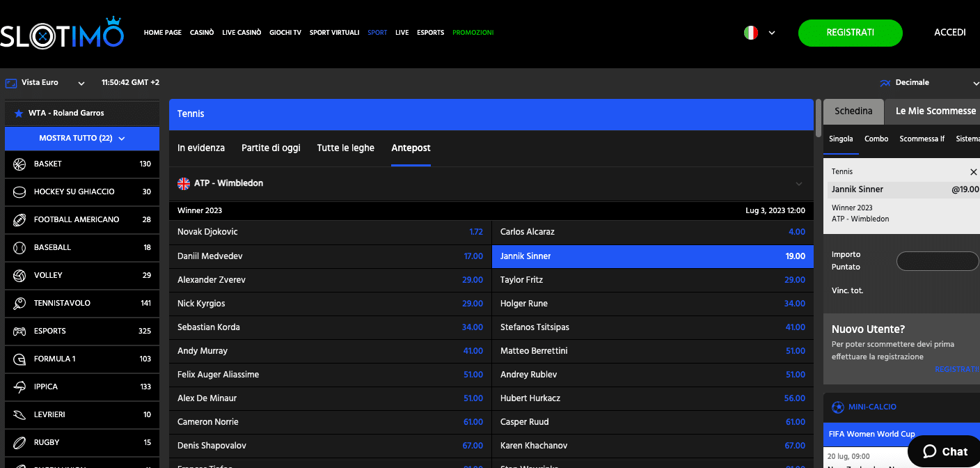Open the Hockey su Ghiaccio icon
Screen dimensions: 980x468
pos(19,192)
